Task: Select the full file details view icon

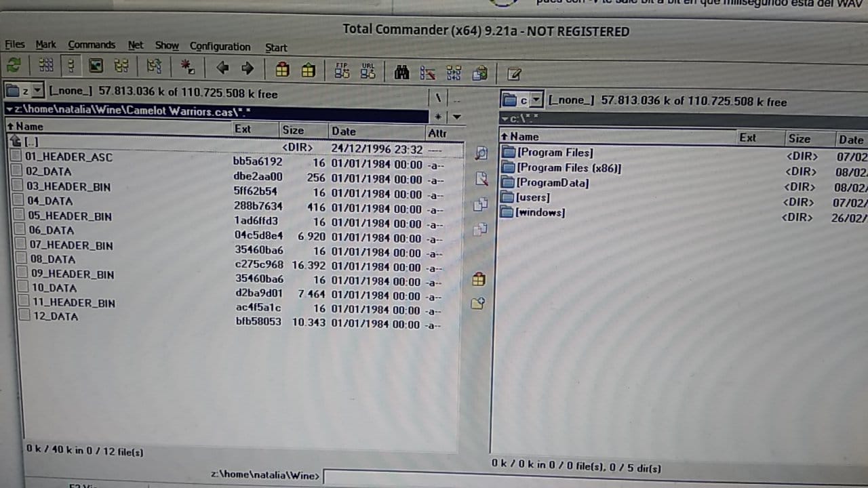Action: pos(71,66)
